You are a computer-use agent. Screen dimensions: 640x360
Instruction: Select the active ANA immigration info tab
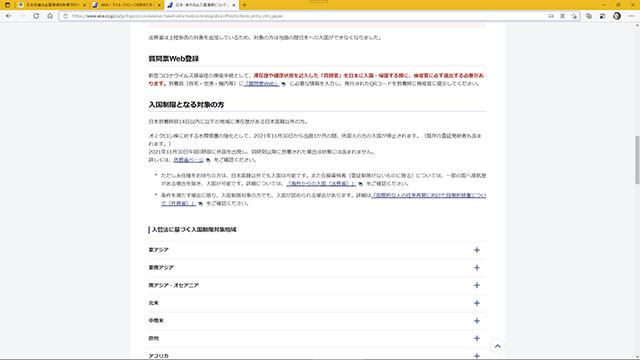(201, 5)
